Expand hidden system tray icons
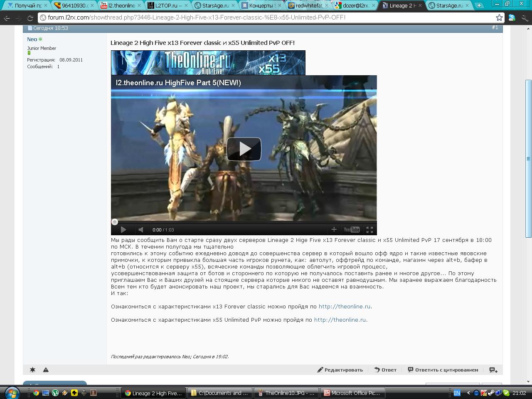 [x=469, y=393]
